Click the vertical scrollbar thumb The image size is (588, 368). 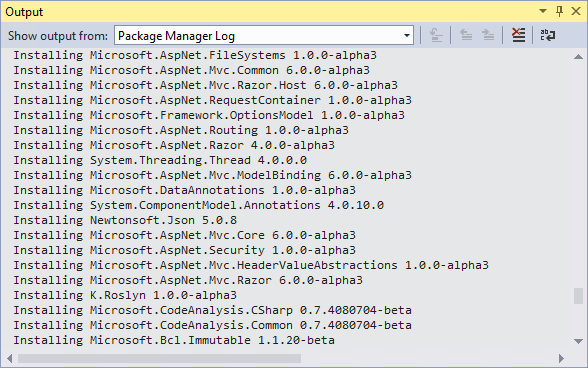578,296
